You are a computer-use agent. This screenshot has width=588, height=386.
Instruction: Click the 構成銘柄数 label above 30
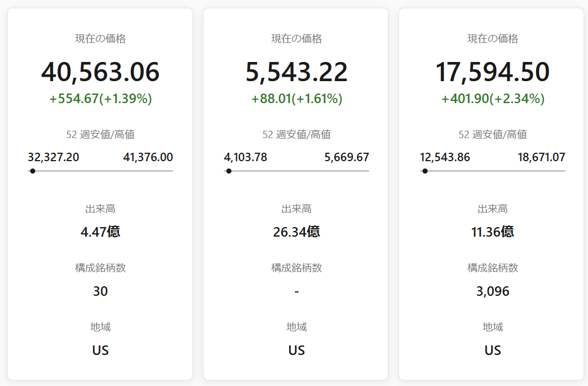coord(100,268)
